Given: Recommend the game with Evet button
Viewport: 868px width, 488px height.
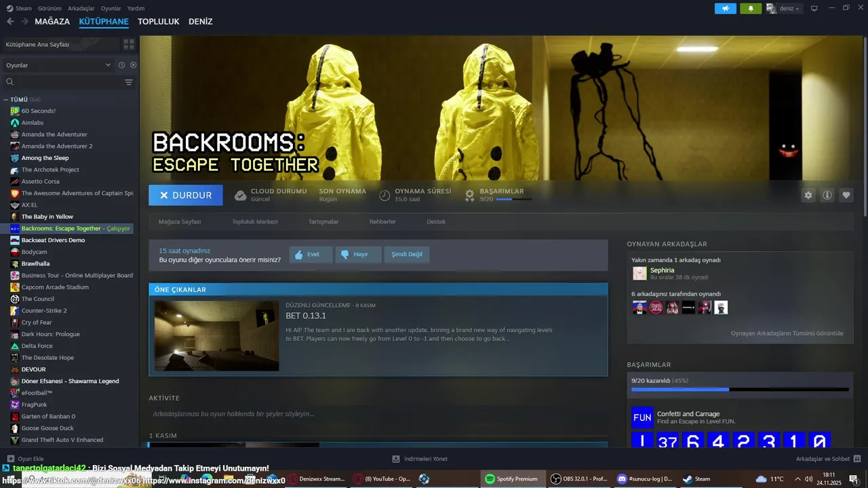Looking at the screenshot, I should (311, 254).
